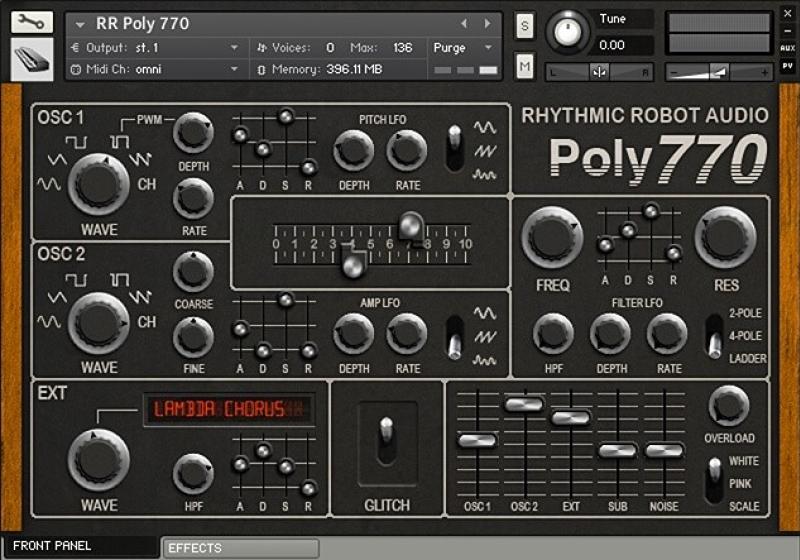Flip the 2-pole/4-pole/ladder filter switch
800x560 pixels.
(x=714, y=336)
